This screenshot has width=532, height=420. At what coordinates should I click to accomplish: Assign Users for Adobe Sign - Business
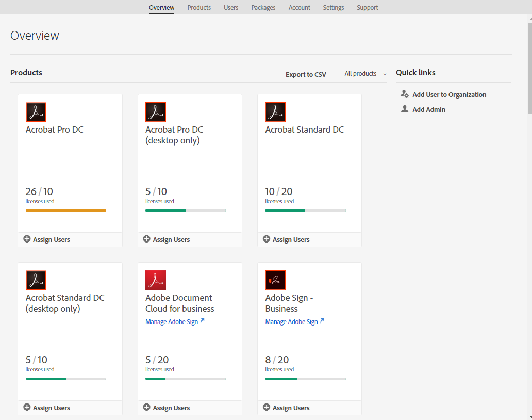coord(286,407)
